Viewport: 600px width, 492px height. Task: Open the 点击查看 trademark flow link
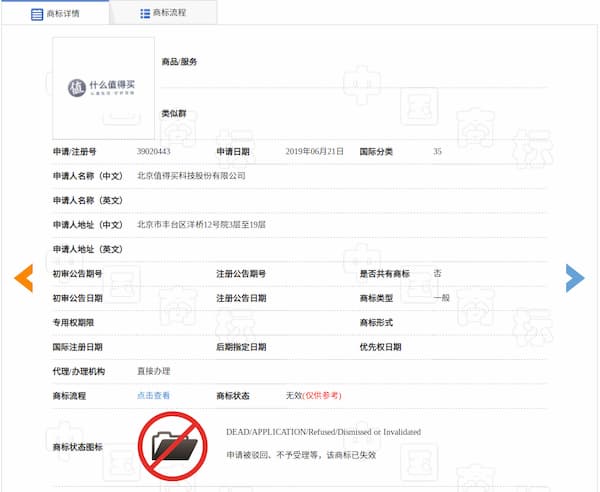click(x=153, y=396)
